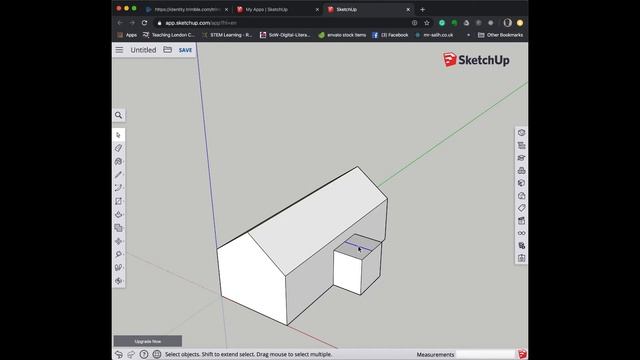Viewport: 640px width, 360px height.
Task: Choose the Line pencil tool
Action: 118,175
